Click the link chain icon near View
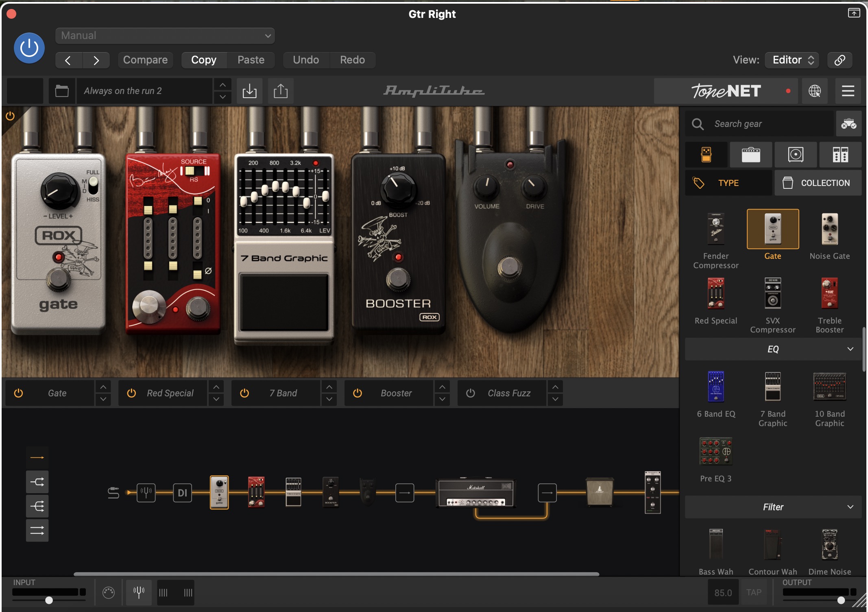868x612 pixels. (x=840, y=60)
